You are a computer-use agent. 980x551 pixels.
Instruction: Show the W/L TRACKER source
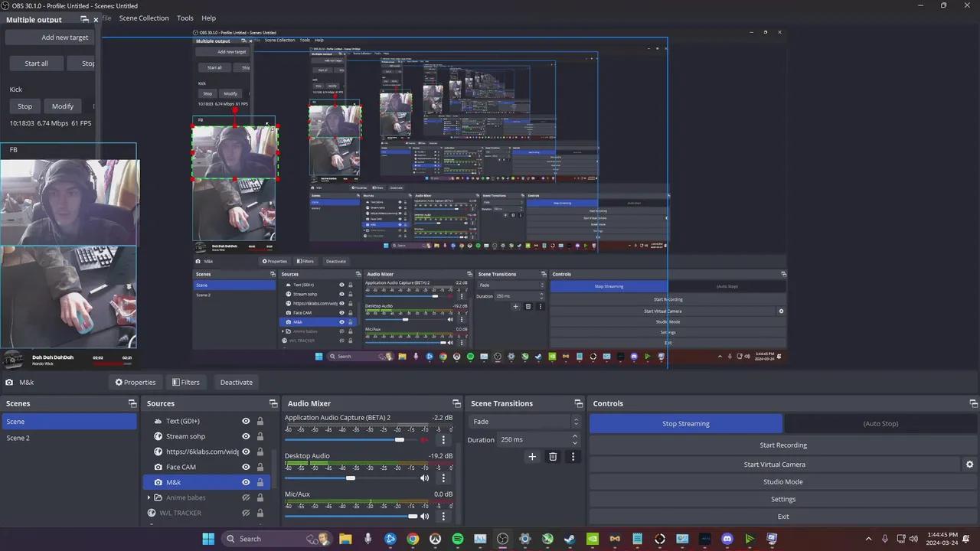[246, 513]
